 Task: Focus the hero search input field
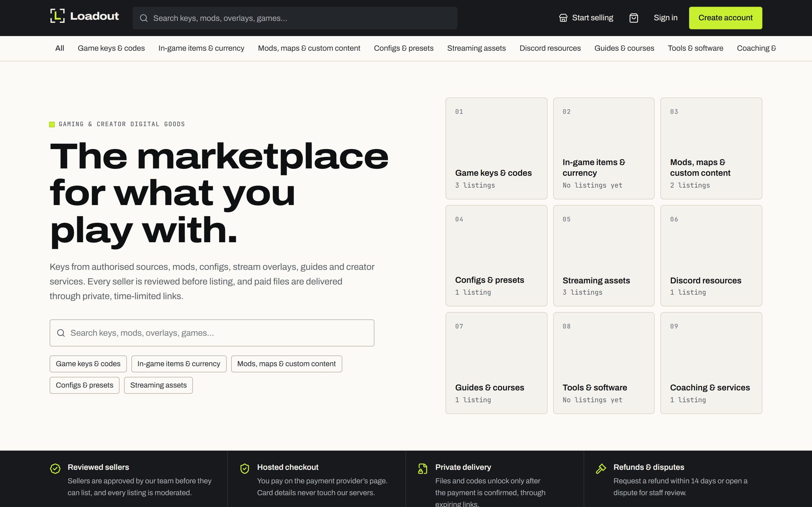[x=212, y=333]
